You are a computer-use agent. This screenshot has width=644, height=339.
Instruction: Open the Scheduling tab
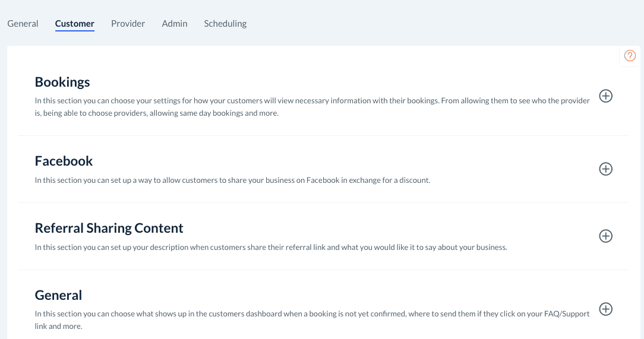[x=225, y=24]
